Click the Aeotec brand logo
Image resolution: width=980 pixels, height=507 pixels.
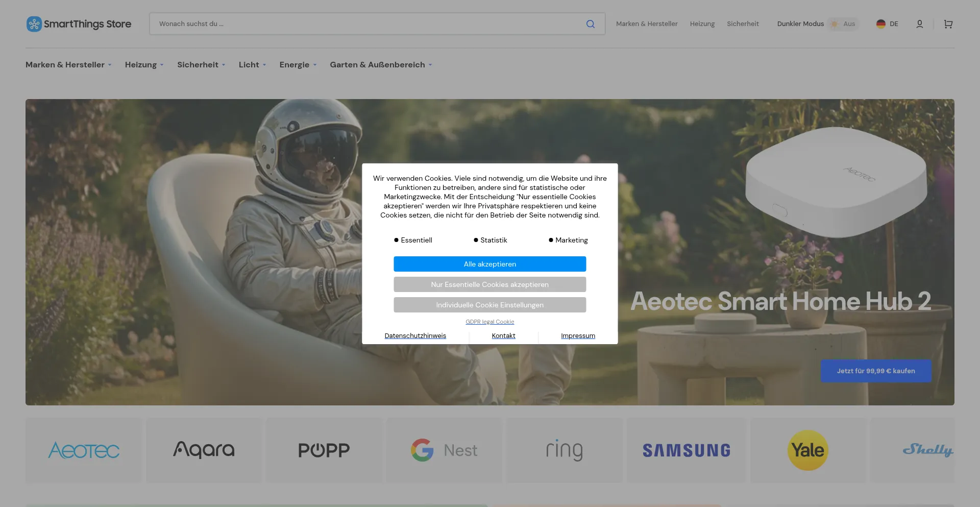(x=83, y=450)
